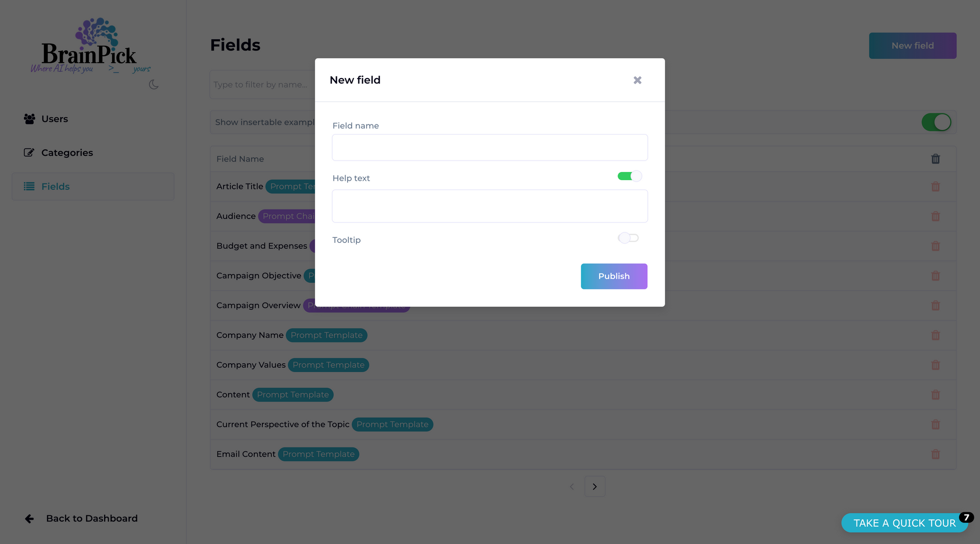Delete the Company Name field

(936, 335)
